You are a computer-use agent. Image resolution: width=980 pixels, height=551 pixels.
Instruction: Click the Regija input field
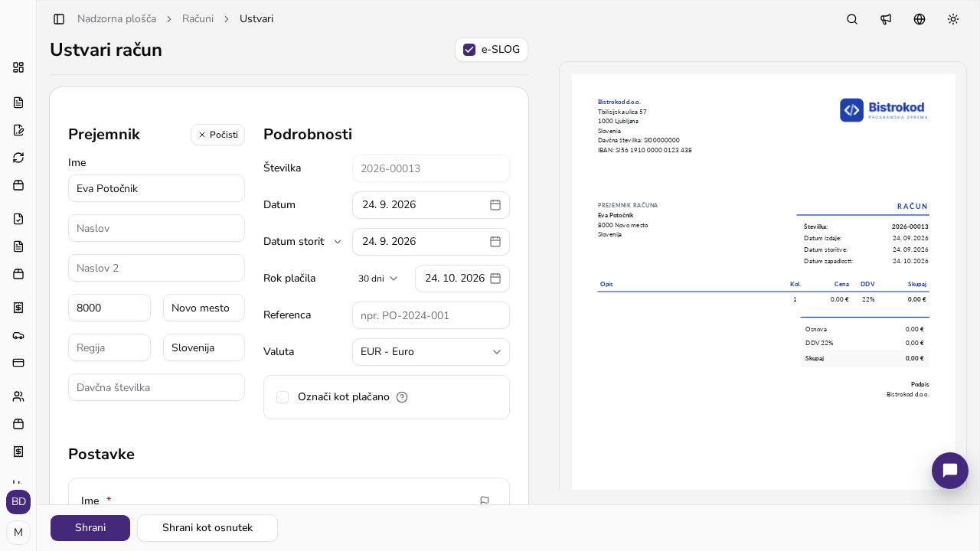(x=109, y=347)
